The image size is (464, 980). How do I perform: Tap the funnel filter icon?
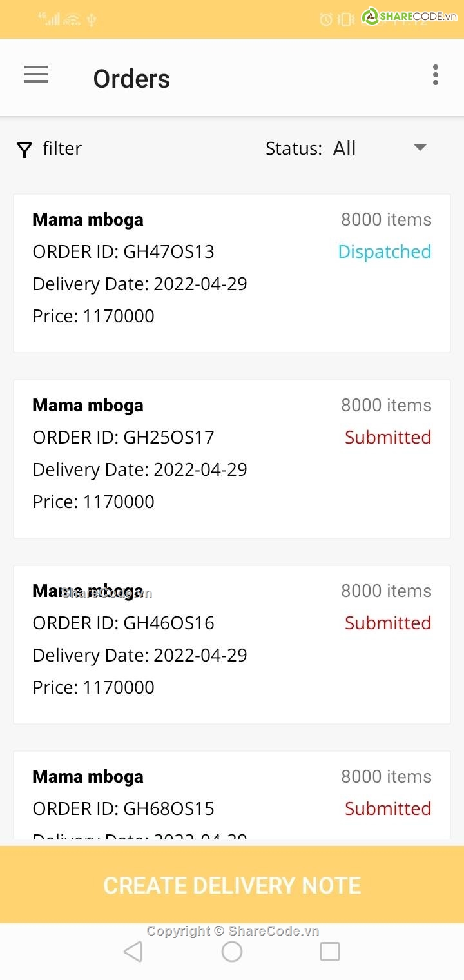[24, 150]
